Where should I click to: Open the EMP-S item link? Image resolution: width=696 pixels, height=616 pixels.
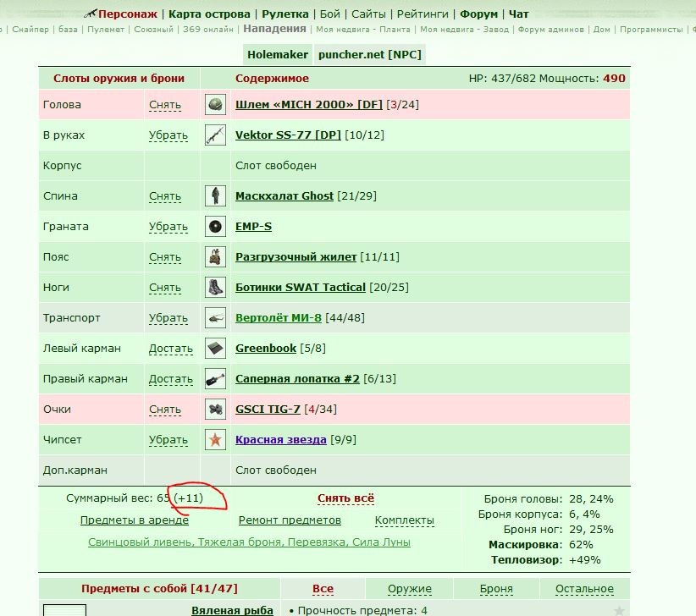click(253, 227)
